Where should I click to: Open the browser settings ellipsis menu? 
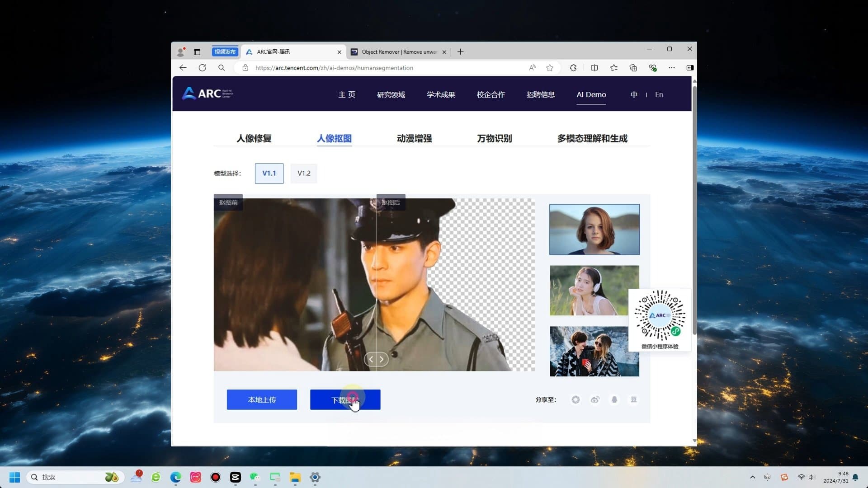pos(671,67)
